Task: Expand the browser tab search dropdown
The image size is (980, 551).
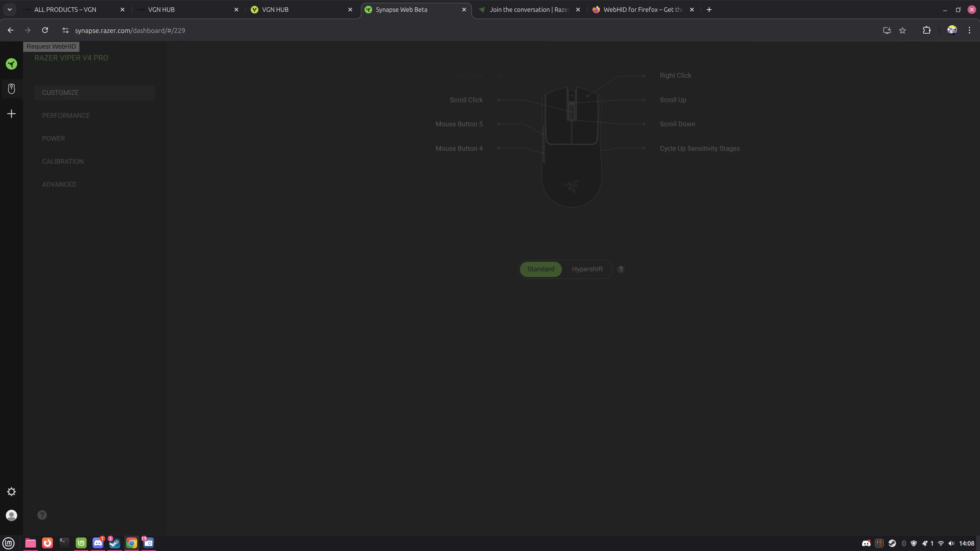Action: pyautogui.click(x=10, y=10)
